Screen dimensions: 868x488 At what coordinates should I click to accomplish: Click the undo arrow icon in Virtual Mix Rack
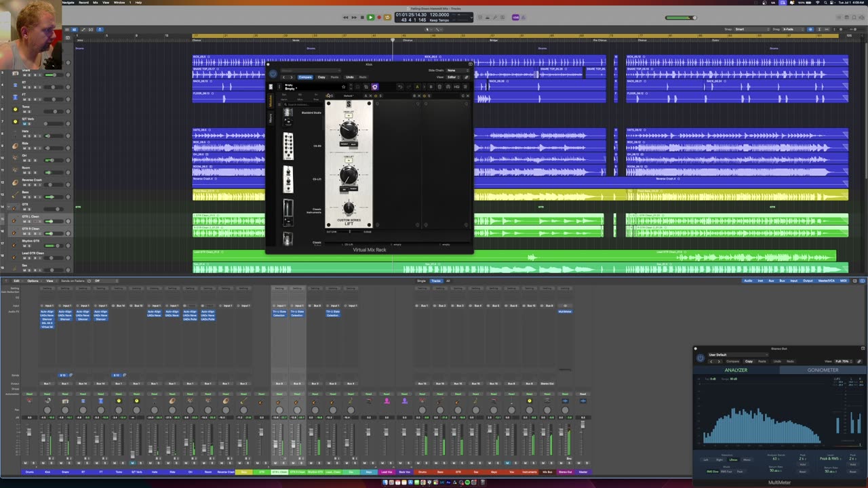[400, 87]
